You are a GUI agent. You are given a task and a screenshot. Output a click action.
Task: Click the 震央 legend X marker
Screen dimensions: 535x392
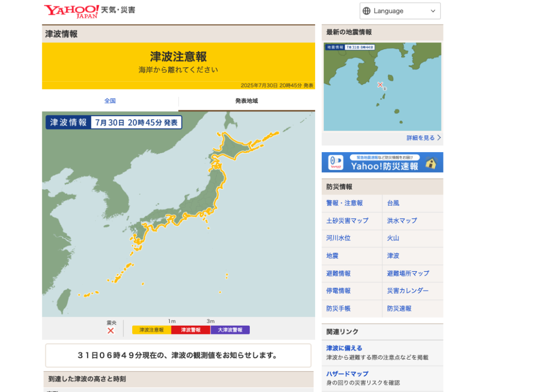[x=111, y=330]
